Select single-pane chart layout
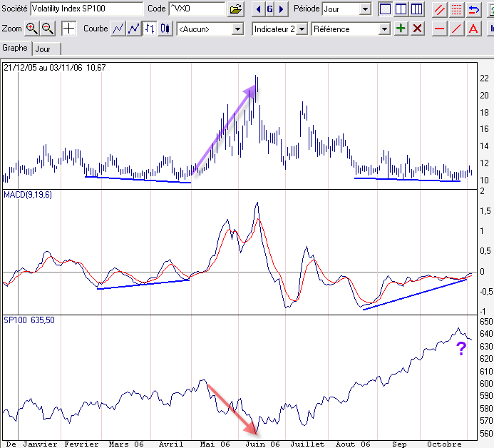 tap(385, 9)
